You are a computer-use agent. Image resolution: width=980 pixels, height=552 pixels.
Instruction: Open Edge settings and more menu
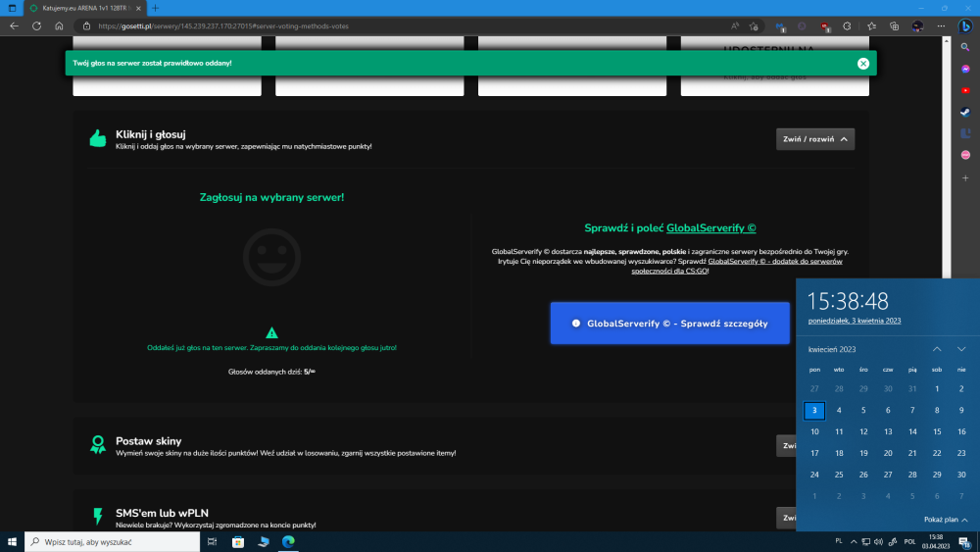[941, 26]
